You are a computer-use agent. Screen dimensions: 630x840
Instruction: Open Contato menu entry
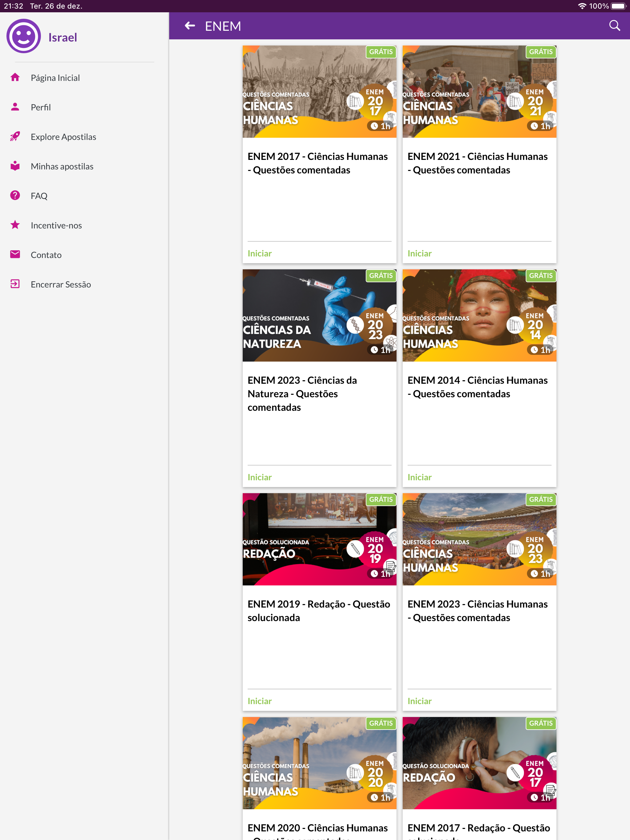tap(84, 255)
